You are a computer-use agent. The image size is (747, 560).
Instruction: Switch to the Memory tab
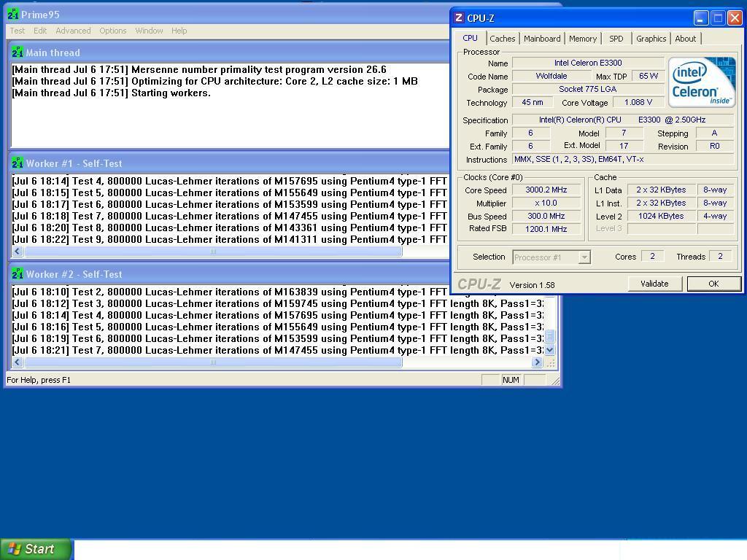(x=583, y=39)
